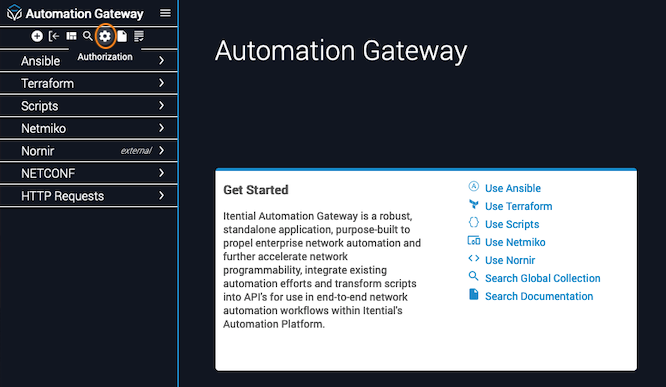Click the logout arrow icon

(54, 37)
